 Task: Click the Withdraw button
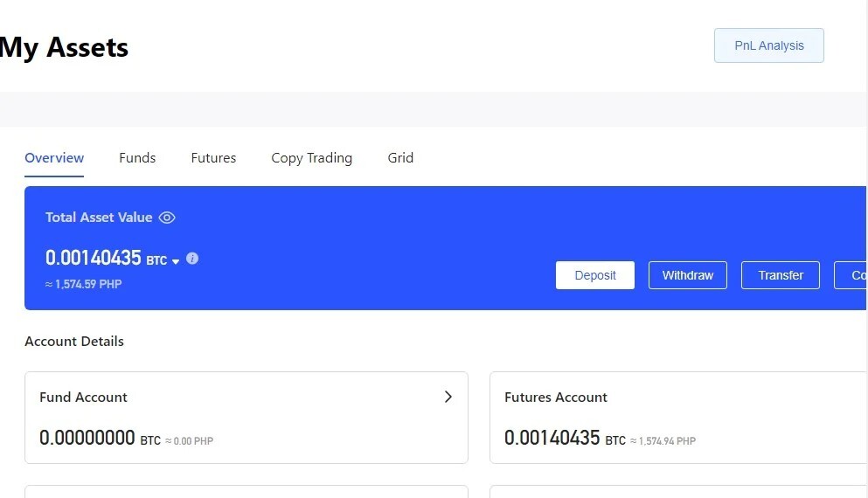[688, 275]
